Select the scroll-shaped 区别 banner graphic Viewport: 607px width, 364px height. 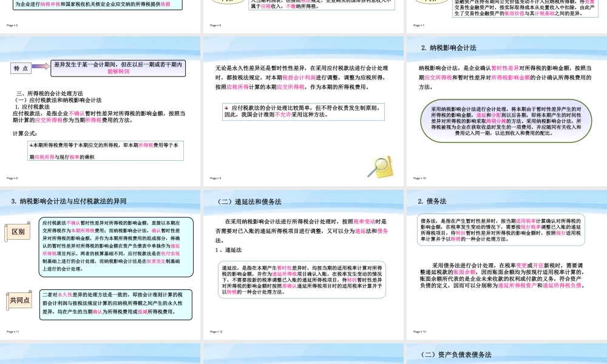[17, 232]
